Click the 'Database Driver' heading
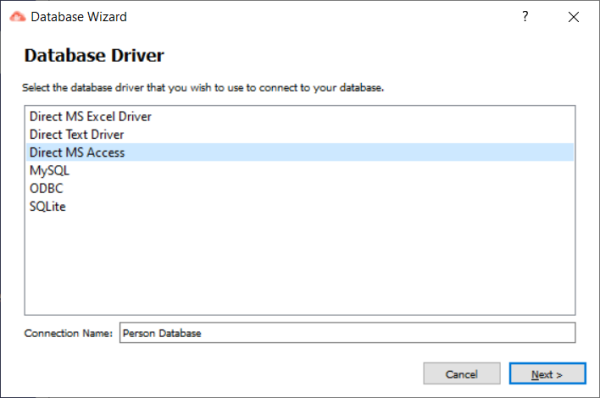600x398 pixels. (94, 55)
